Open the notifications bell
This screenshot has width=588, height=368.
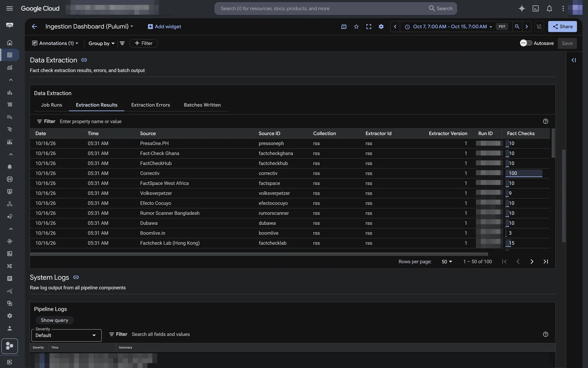[x=549, y=9]
